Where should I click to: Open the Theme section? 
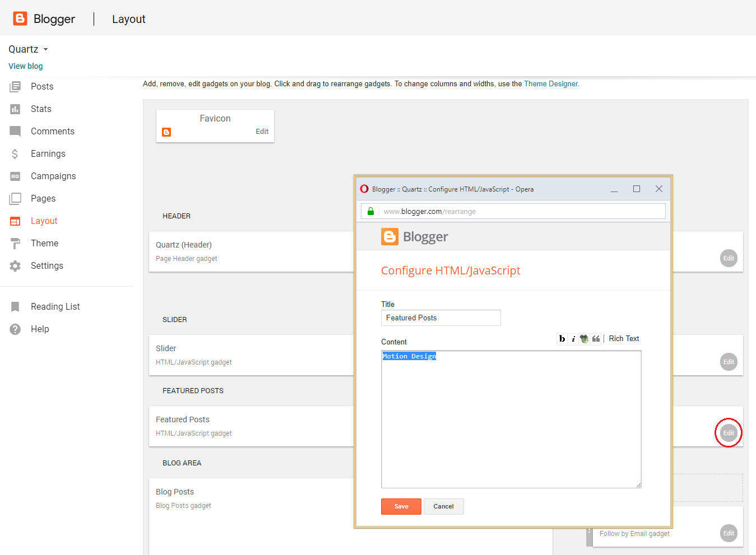coord(45,243)
